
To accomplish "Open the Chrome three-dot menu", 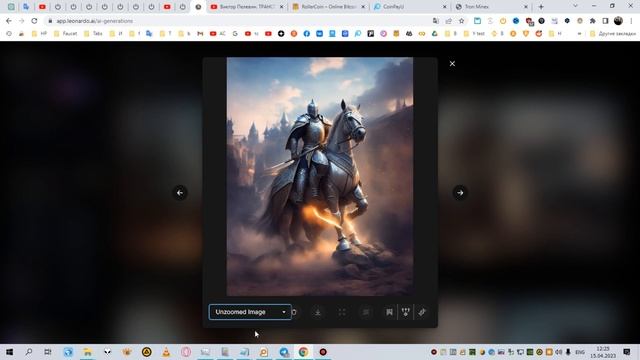I will (631, 21).
